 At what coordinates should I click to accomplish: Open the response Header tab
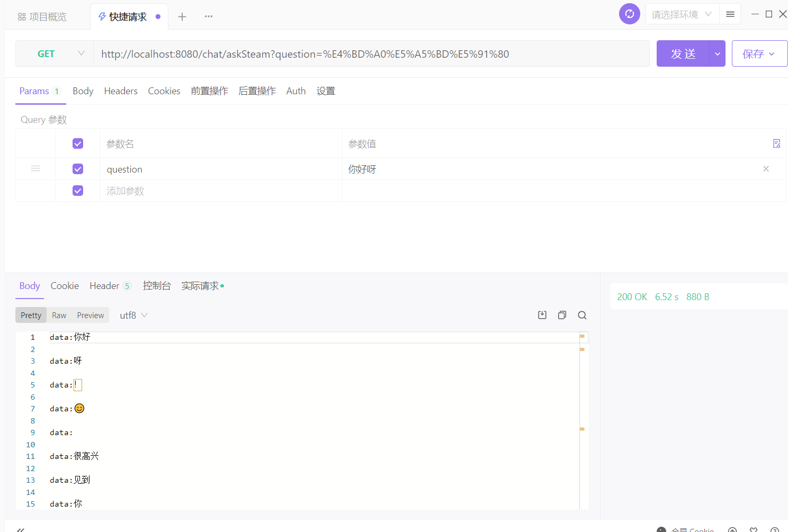click(110, 286)
